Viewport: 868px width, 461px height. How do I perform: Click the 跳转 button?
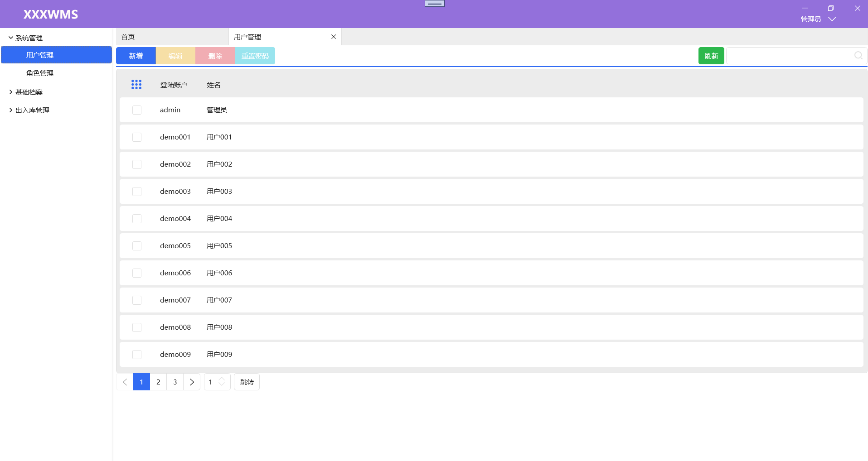(247, 382)
